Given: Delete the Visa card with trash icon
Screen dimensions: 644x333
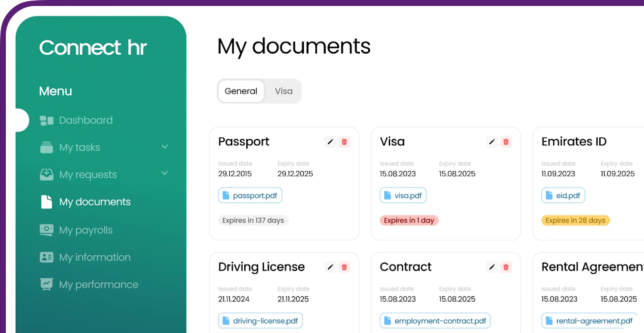Looking at the screenshot, I should click(506, 142).
